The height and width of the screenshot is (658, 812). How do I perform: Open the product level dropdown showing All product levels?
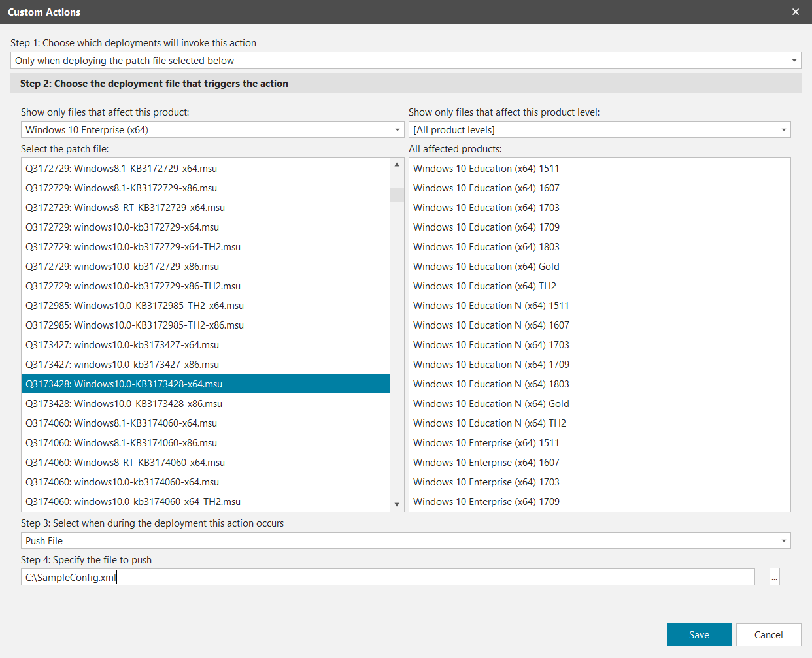600,130
